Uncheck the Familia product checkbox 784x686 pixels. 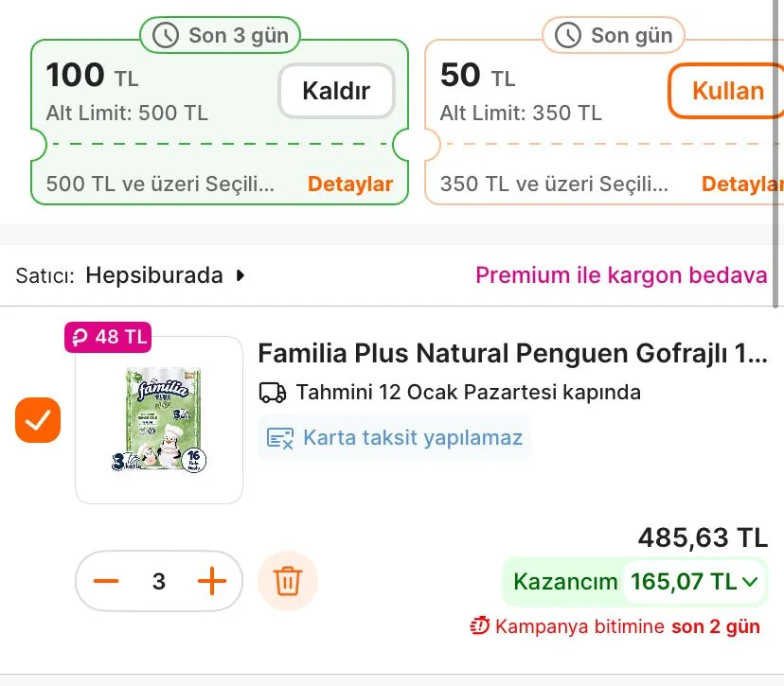point(38,420)
